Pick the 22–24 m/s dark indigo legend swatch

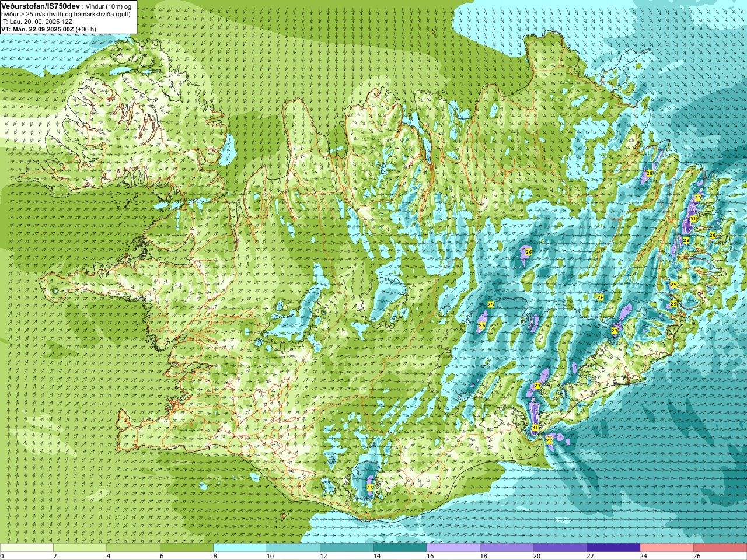613,548
